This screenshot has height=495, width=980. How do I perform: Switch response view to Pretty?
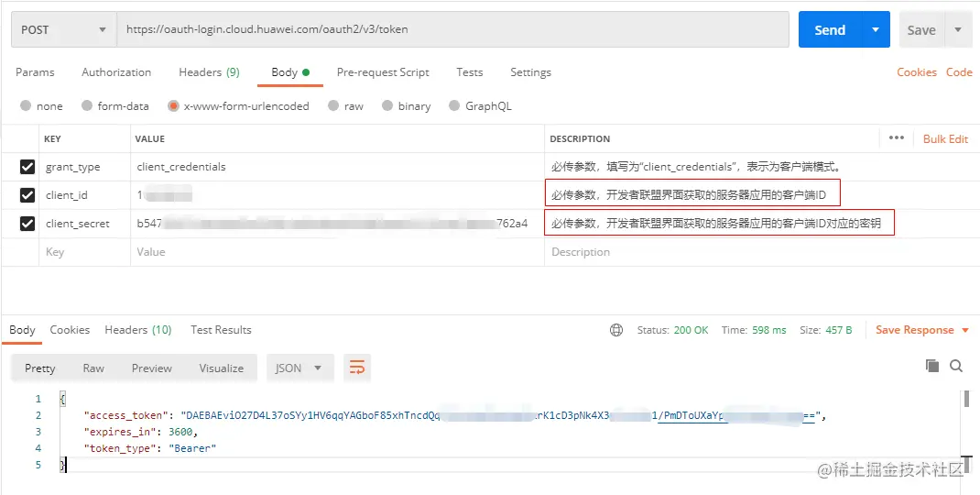pyautogui.click(x=40, y=368)
